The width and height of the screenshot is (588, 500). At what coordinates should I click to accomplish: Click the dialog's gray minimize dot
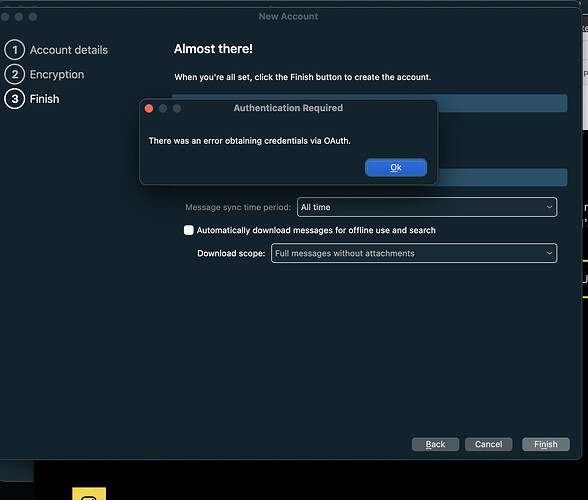coord(163,108)
